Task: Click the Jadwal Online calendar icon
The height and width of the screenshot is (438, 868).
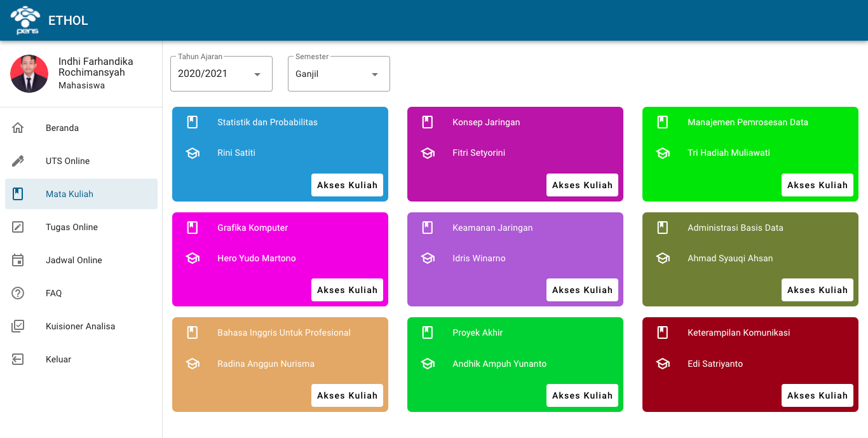Action: [18, 260]
